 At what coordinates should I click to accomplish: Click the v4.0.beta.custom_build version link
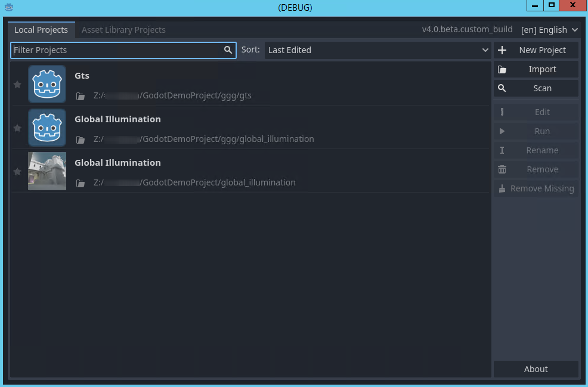[467, 29]
